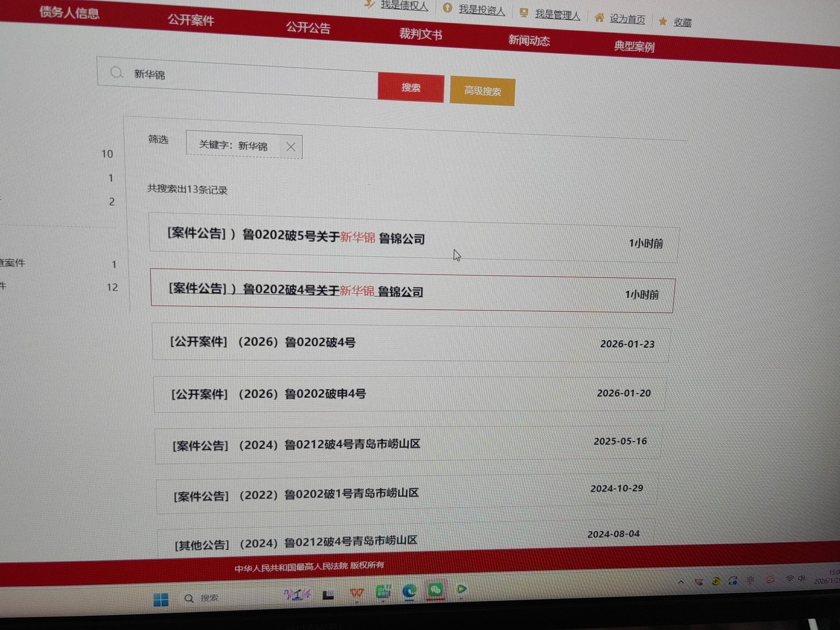Click the Windows Start button
This screenshot has height=630, width=840.
160,599
